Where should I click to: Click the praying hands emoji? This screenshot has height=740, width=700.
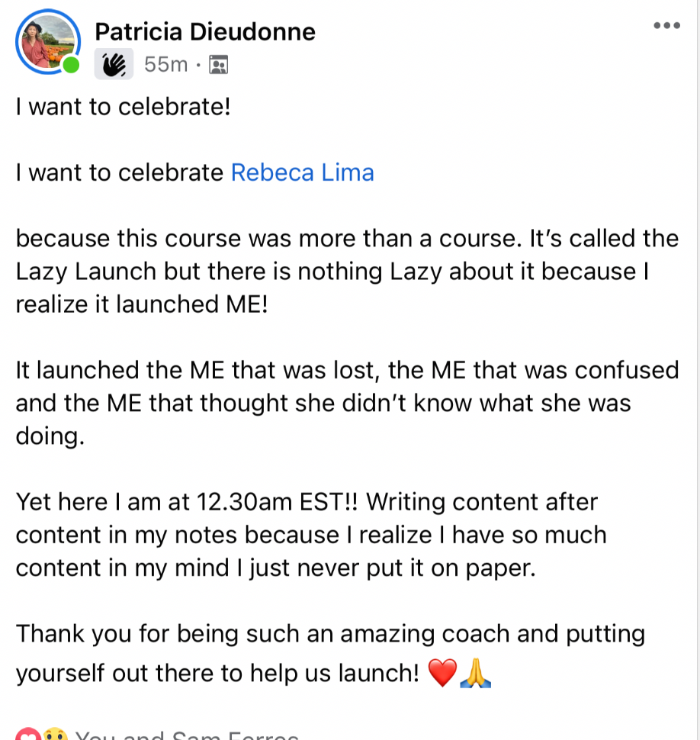click(x=475, y=673)
